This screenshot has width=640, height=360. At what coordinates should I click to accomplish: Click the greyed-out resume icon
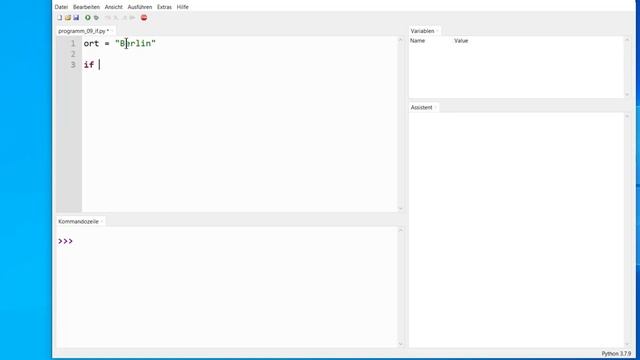tap(132, 18)
